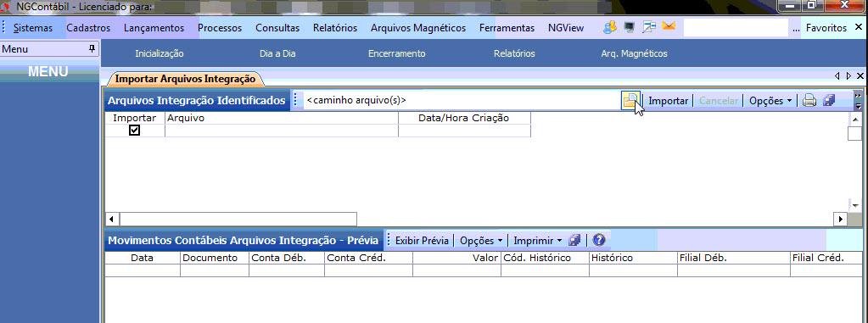868x323 pixels.
Task: Click stacked windows icon beside printer
Action: click(x=828, y=101)
